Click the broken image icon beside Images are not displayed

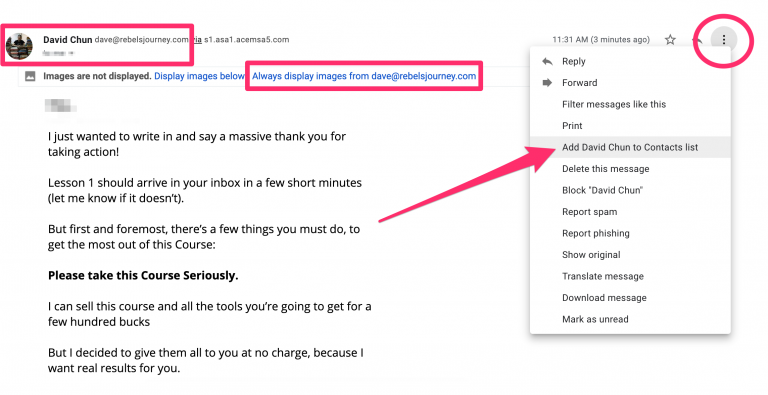tap(30, 76)
